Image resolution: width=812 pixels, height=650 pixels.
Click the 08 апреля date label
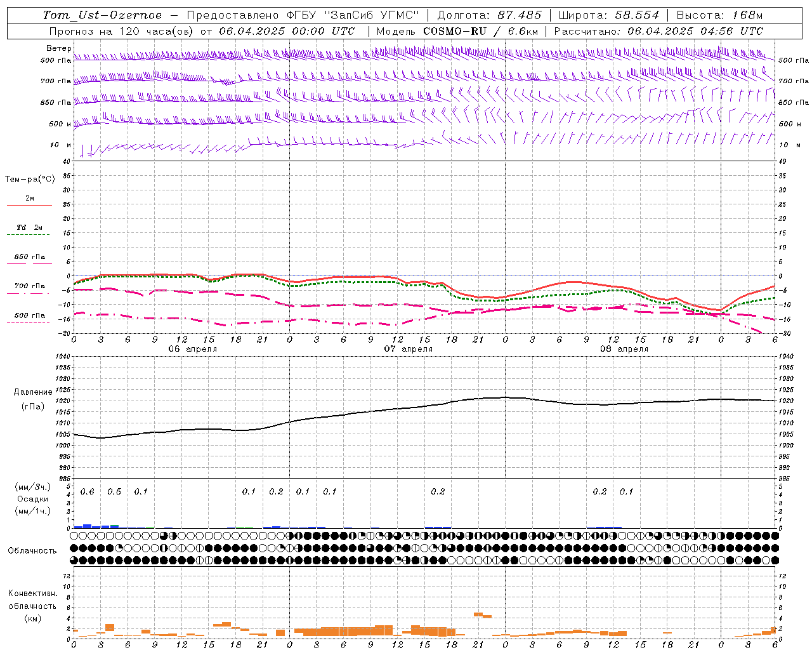click(624, 349)
